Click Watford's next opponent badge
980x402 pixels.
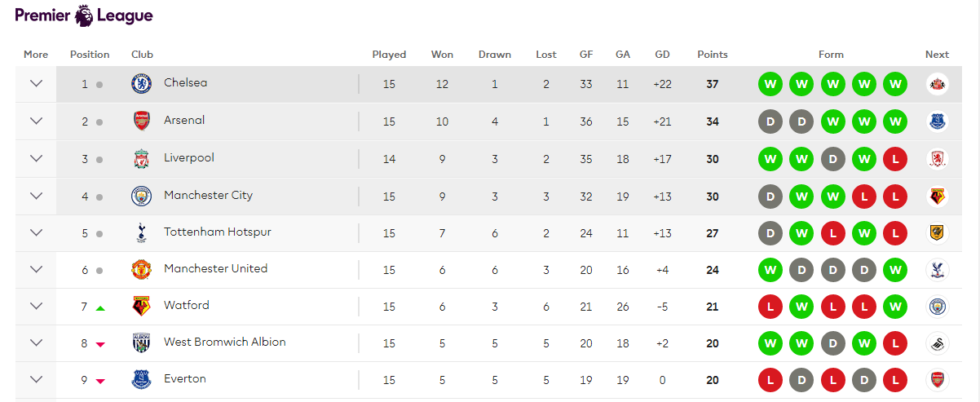click(x=937, y=307)
